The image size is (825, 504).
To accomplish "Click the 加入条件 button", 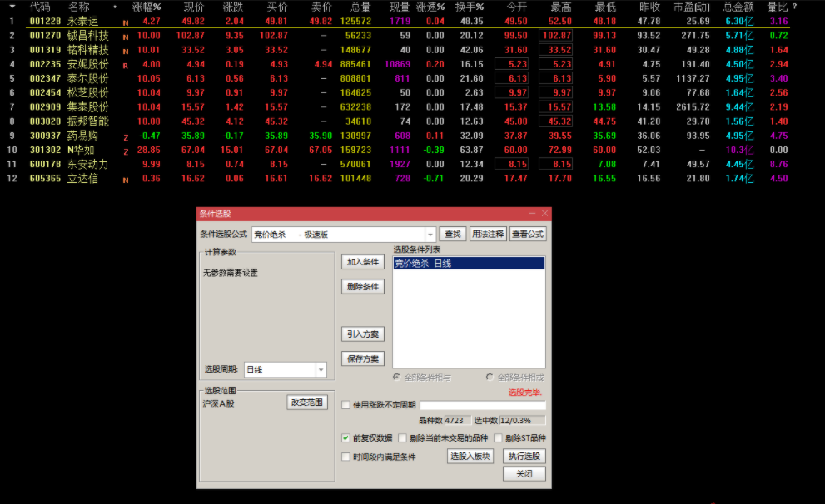I will (362, 262).
